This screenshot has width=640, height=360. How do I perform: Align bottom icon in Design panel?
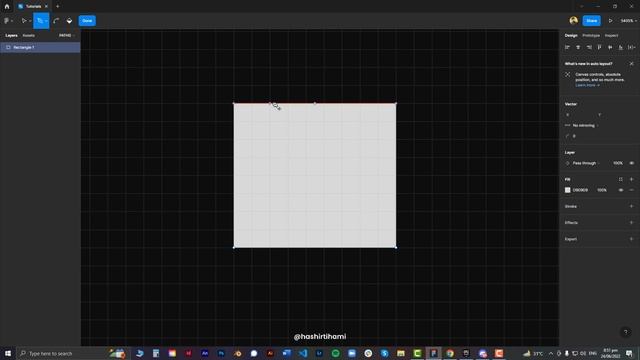tap(621, 47)
